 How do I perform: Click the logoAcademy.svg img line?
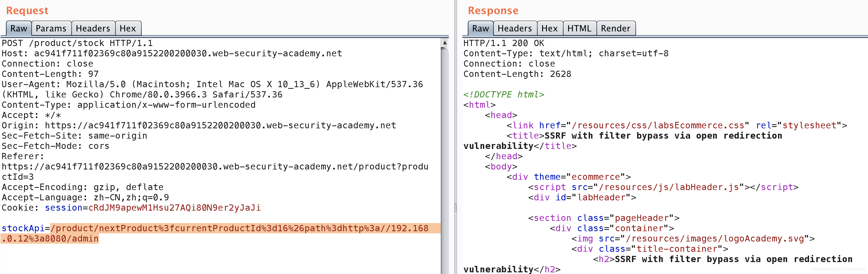(x=693, y=239)
